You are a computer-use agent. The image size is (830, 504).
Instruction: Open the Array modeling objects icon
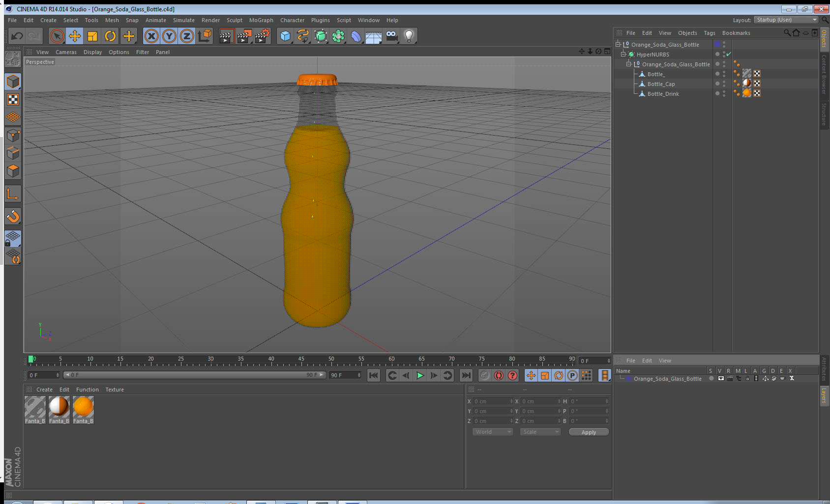tap(338, 36)
